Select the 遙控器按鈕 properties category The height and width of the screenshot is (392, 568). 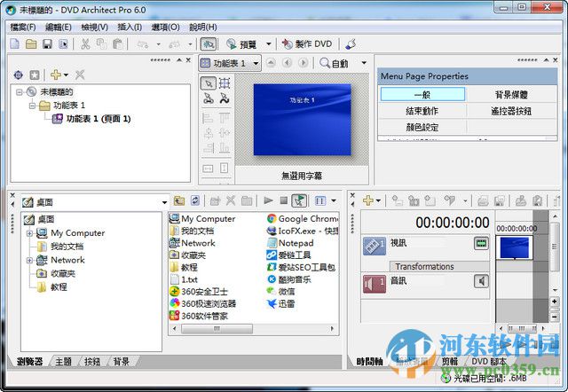point(511,111)
